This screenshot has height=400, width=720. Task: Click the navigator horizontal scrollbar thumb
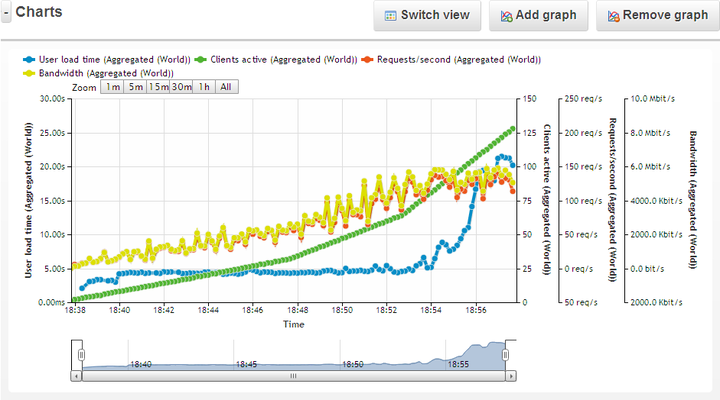293,376
